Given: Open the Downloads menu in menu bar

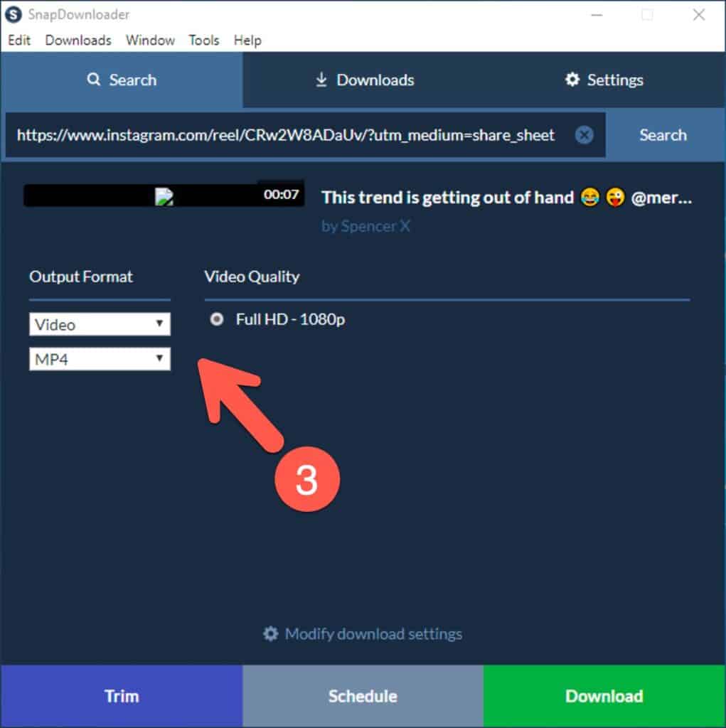Looking at the screenshot, I should click(x=78, y=41).
